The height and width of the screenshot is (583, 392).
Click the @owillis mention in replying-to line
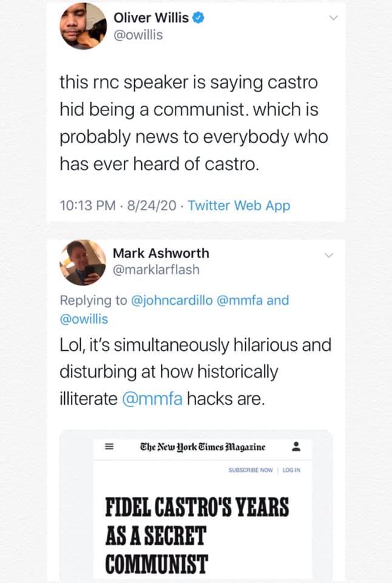84,319
